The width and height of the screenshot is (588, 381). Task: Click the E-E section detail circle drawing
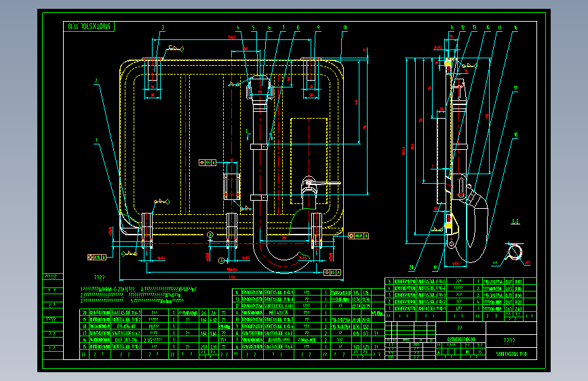[514, 252]
